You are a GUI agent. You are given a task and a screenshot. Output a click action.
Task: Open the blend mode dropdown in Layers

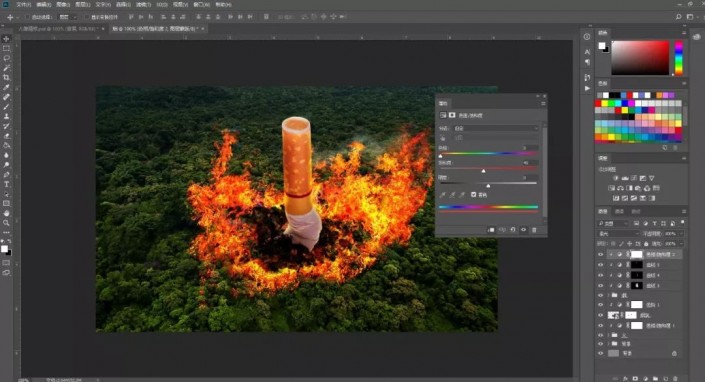pos(618,233)
